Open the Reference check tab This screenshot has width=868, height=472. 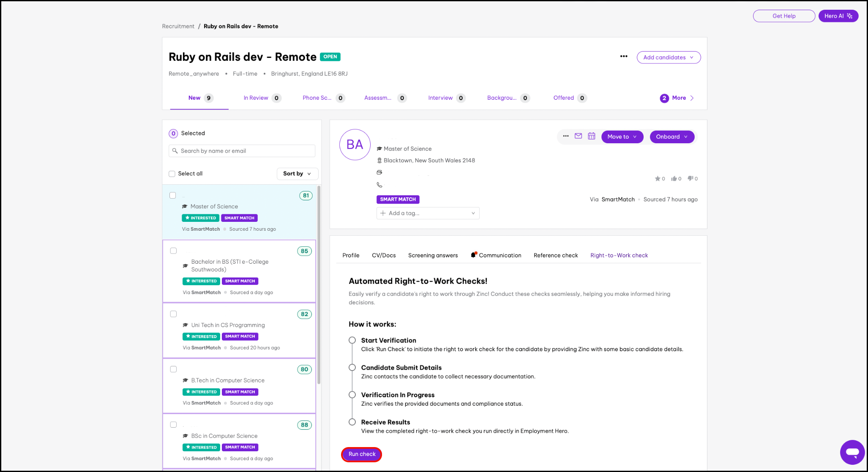[x=555, y=255]
